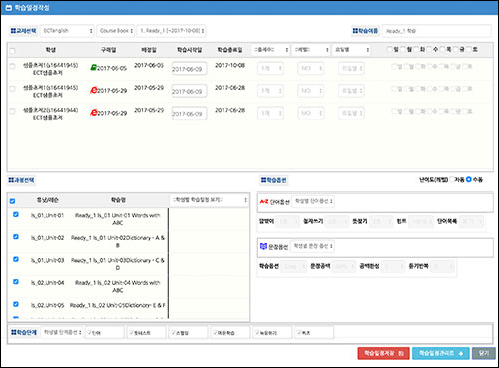The height and width of the screenshot is (368, 499).
Task: Open the 학생별 단계옵션 dropdown
Action: pyautogui.click(x=62, y=332)
